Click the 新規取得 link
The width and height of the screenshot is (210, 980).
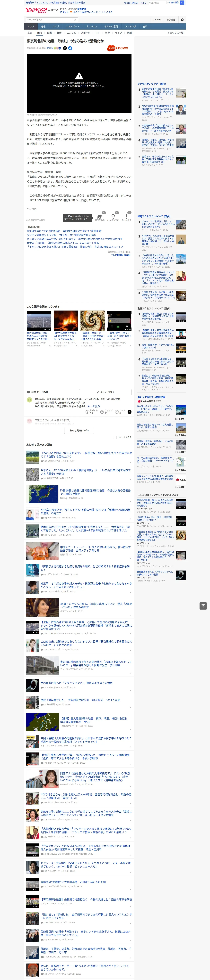tap(82, 9)
